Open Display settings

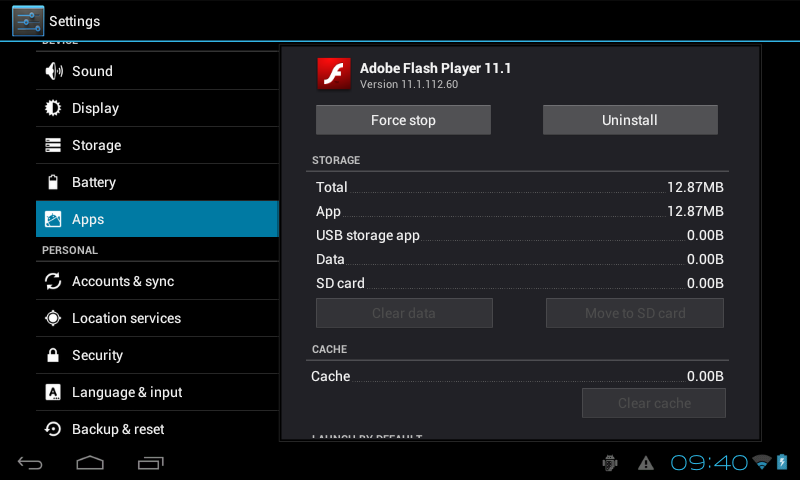click(x=157, y=108)
